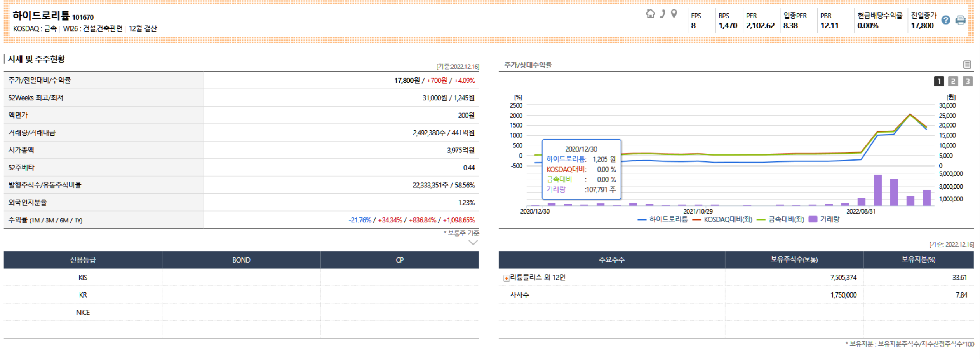Click the stock code 101670
This screenshot has width=980, height=359.
click(83, 17)
